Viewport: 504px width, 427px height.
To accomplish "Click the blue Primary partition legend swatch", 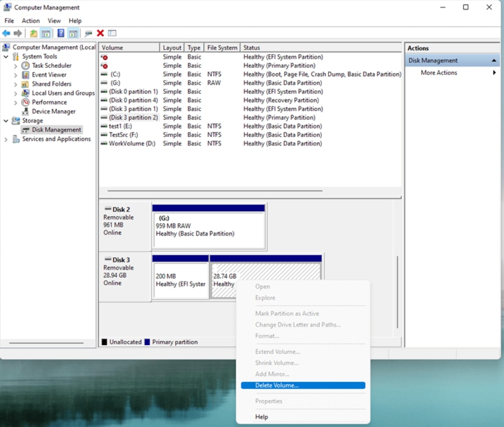I will 147,342.
